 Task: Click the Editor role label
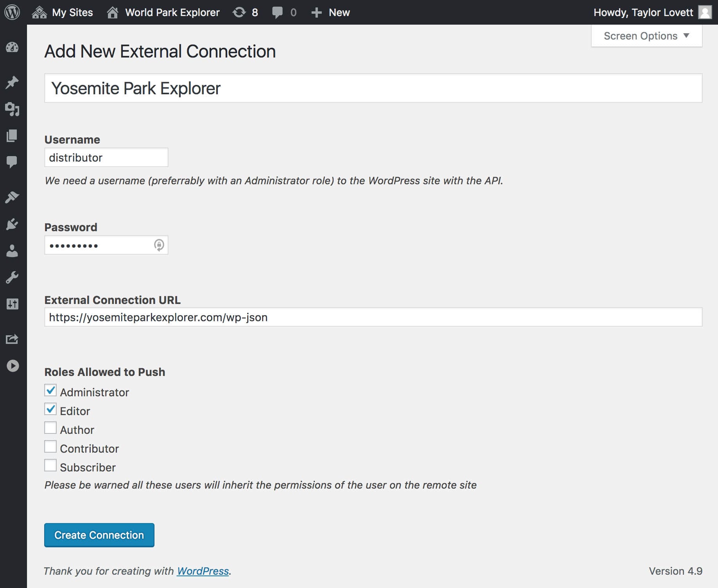75,411
